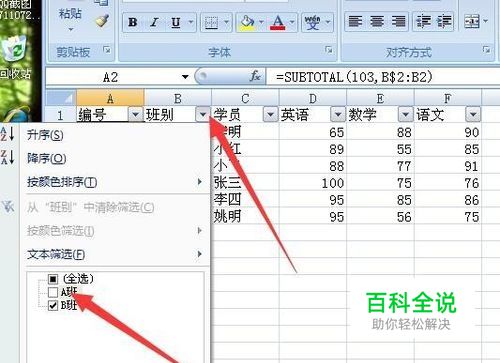This screenshot has height=363, width=500.
Task: Select cell containing 姚明
Action: pos(245,217)
